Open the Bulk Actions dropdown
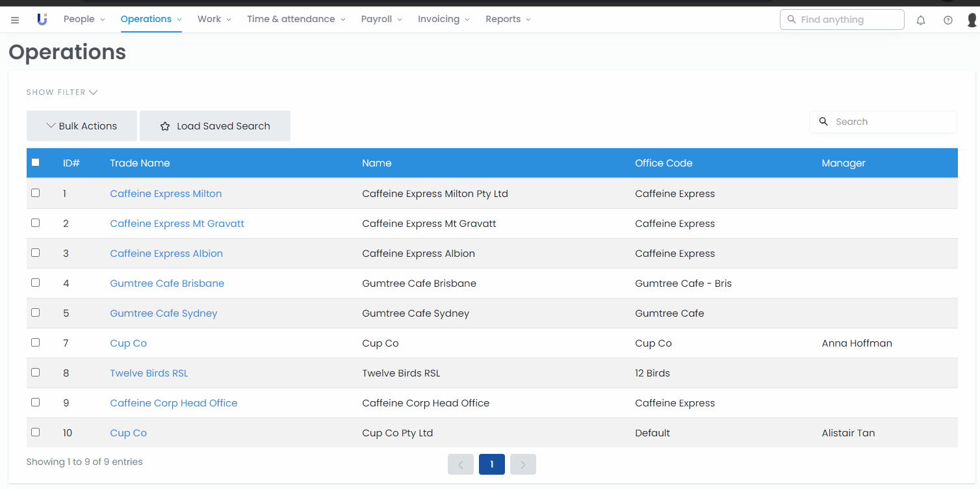The image size is (980, 489). (82, 126)
